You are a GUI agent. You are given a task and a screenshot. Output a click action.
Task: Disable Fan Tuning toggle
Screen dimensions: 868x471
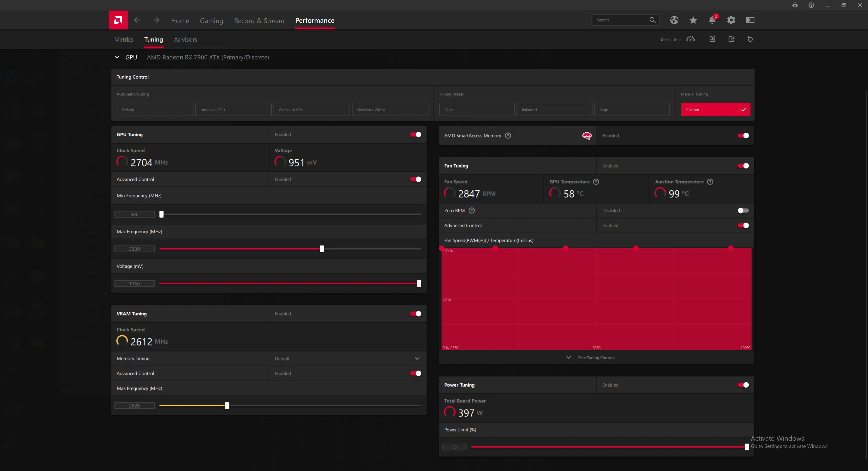coord(743,166)
